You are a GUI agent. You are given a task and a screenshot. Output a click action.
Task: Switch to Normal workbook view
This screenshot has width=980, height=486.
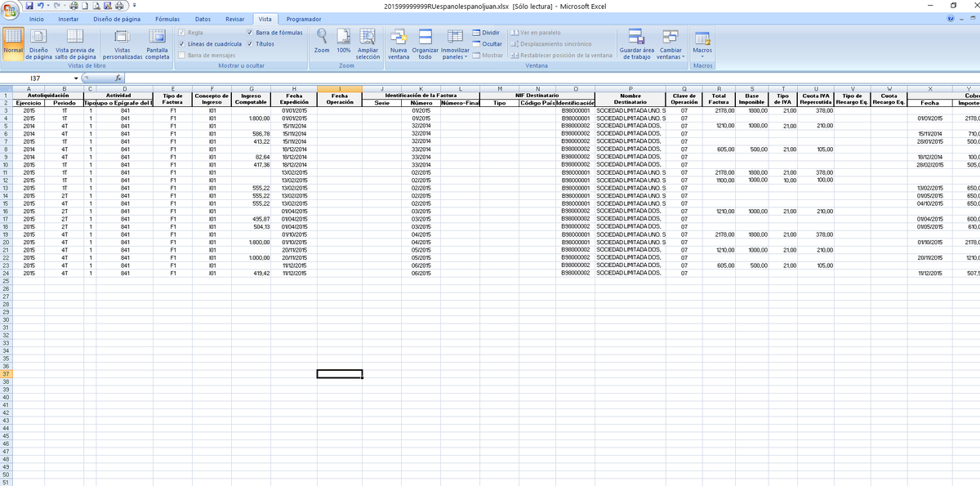click(x=13, y=43)
